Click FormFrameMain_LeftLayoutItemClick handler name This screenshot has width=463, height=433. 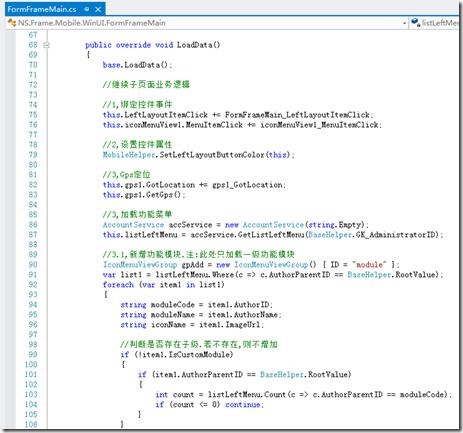coord(297,115)
